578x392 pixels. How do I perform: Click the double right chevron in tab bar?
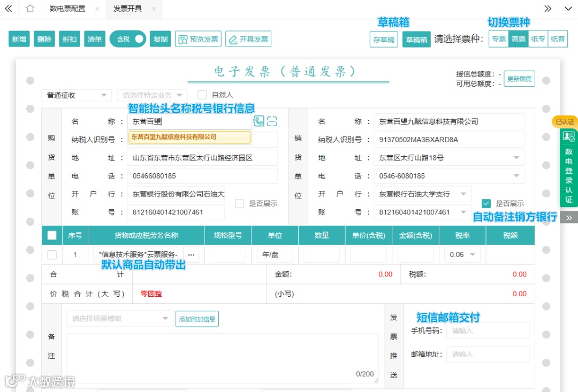(x=548, y=9)
